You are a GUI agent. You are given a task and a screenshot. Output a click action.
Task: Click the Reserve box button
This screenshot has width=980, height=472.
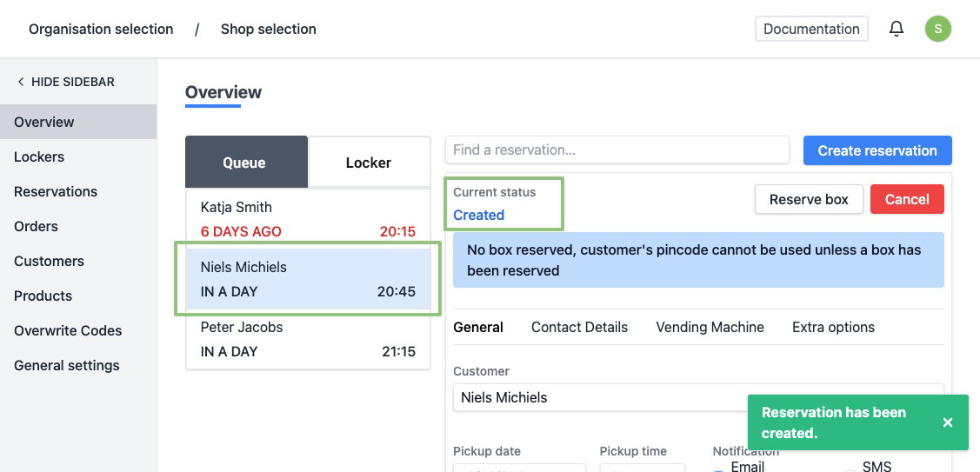click(809, 199)
